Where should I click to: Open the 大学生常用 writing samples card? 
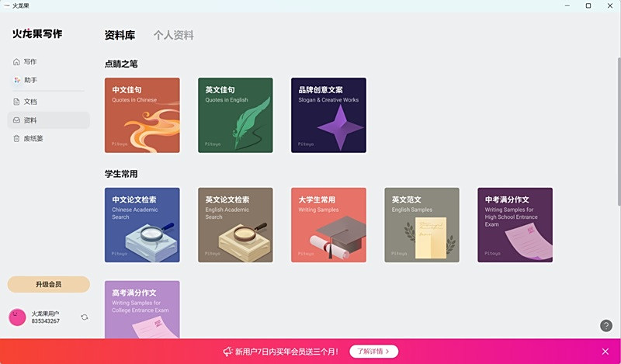pyautogui.click(x=328, y=225)
